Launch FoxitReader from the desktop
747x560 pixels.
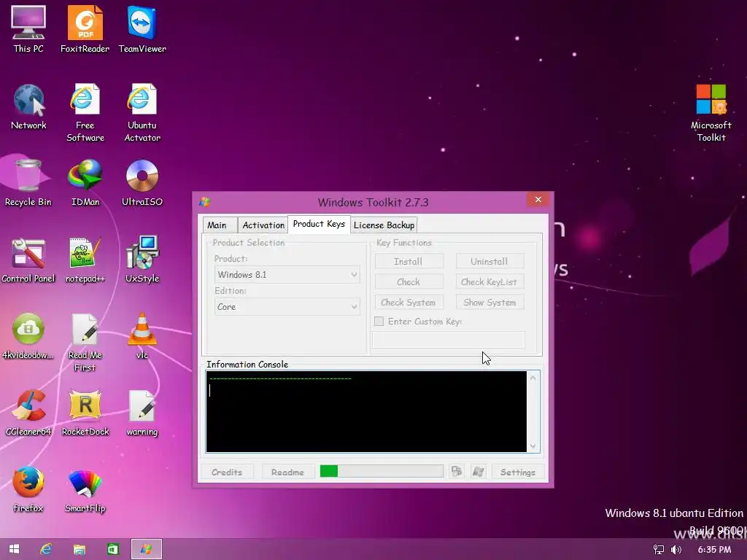tap(85, 29)
